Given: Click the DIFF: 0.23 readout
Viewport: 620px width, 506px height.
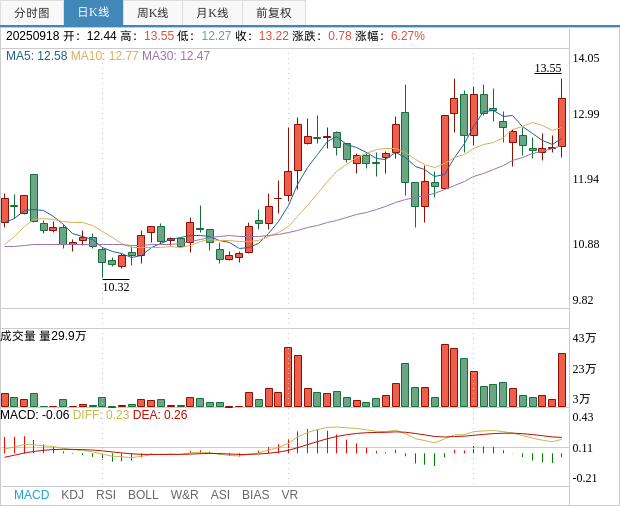Looking at the screenshot, I should tap(101, 415).
